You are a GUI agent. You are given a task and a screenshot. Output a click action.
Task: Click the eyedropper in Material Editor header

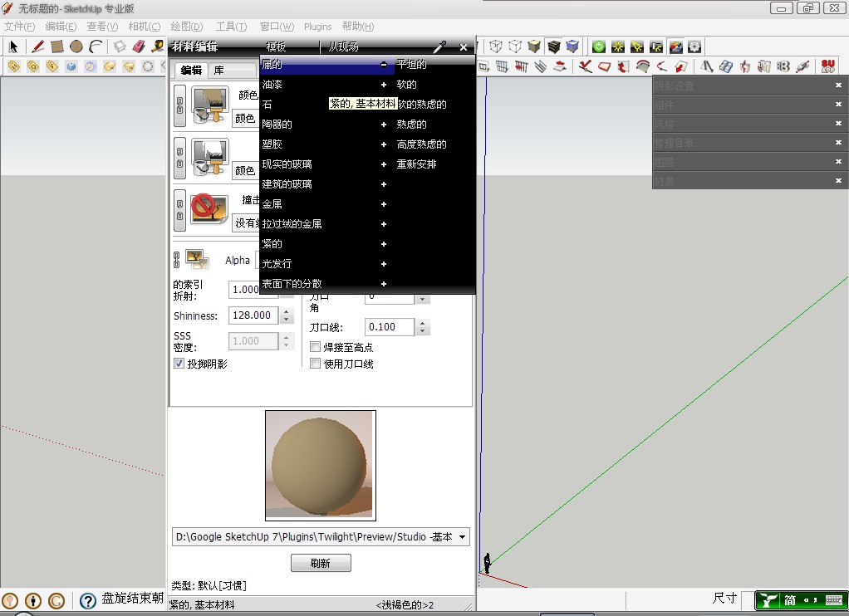[439, 47]
